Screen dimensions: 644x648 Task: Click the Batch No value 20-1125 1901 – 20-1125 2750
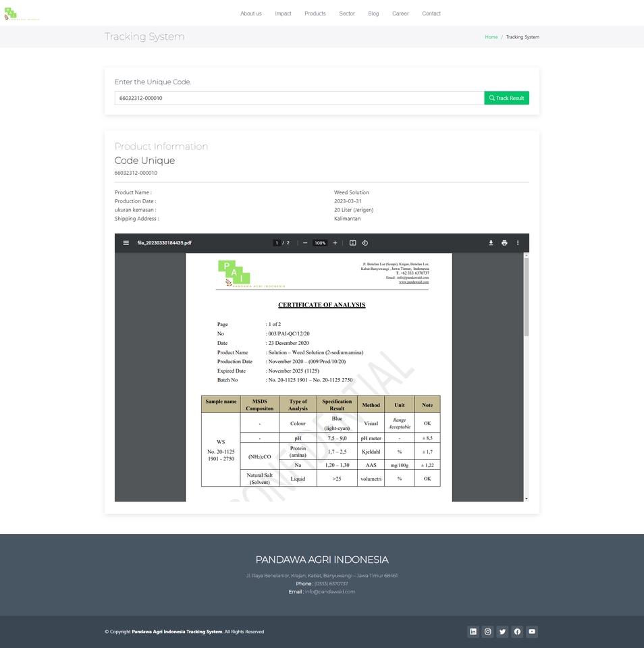pyautogui.click(x=311, y=380)
